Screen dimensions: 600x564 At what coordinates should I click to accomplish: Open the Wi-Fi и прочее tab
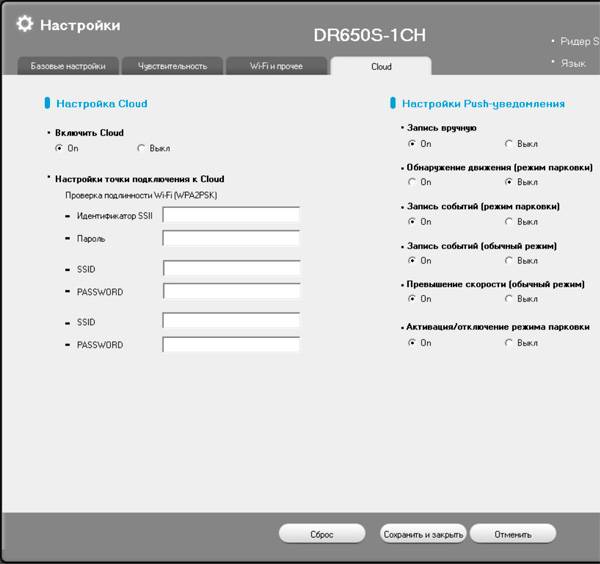click(276, 66)
